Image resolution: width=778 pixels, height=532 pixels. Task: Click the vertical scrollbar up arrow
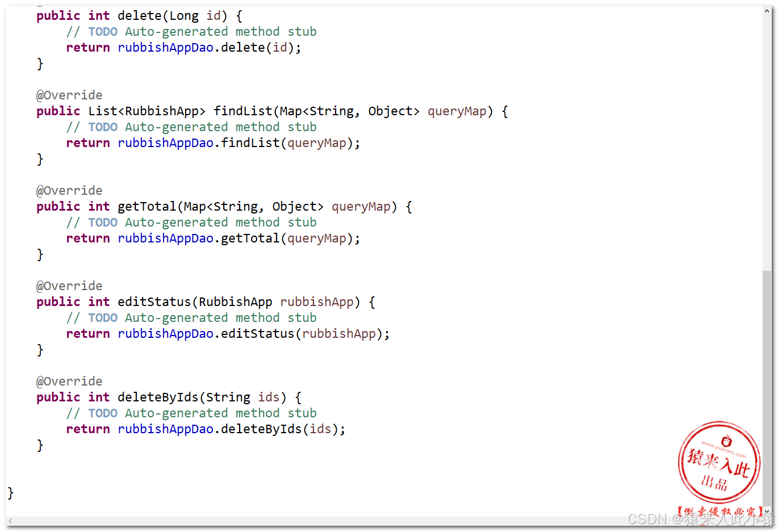pyautogui.click(x=767, y=11)
